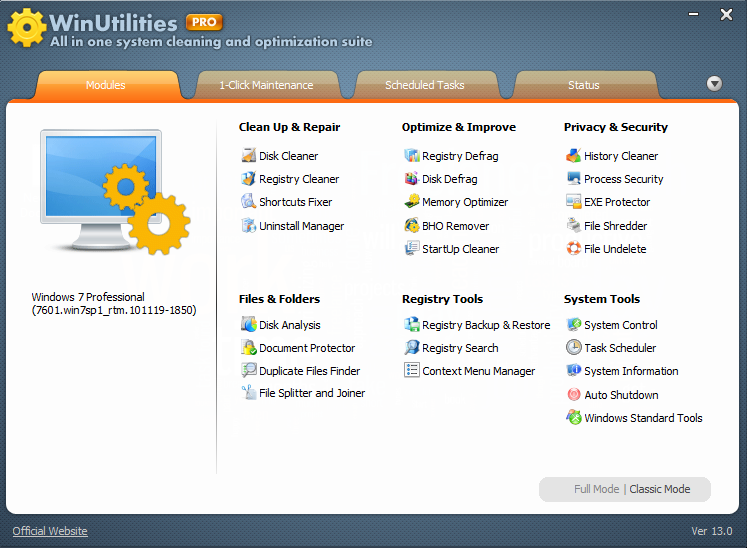Open Registry Backup & Restore icon
The height and width of the screenshot is (548, 747).
click(412, 325)
